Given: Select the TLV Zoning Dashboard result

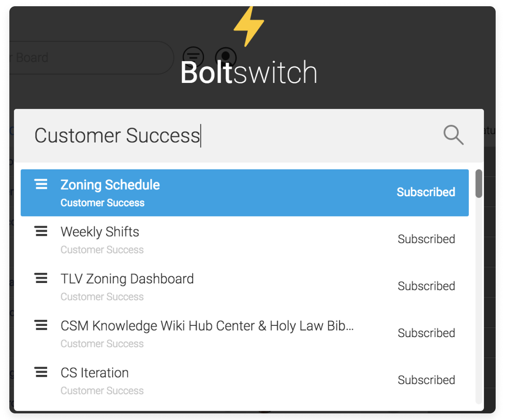Looking at the screenshot, I should (x=245, y=287).
